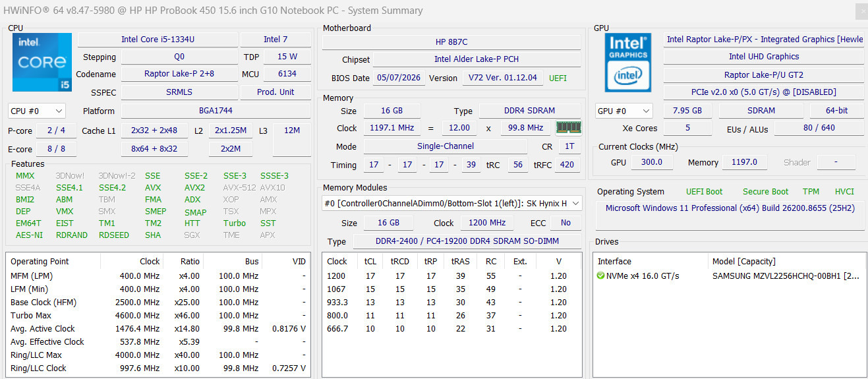Click the GPU clock 300.0 value
The height and width of the screenshot is (379, 868).
coord(651,162)
